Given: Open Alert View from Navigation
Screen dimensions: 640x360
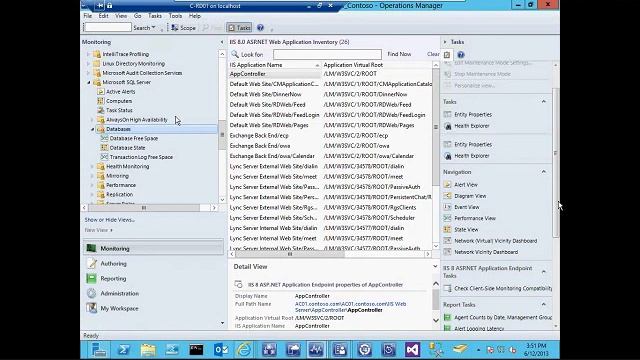Looking at the screenshot, I should tap(466, 185).
